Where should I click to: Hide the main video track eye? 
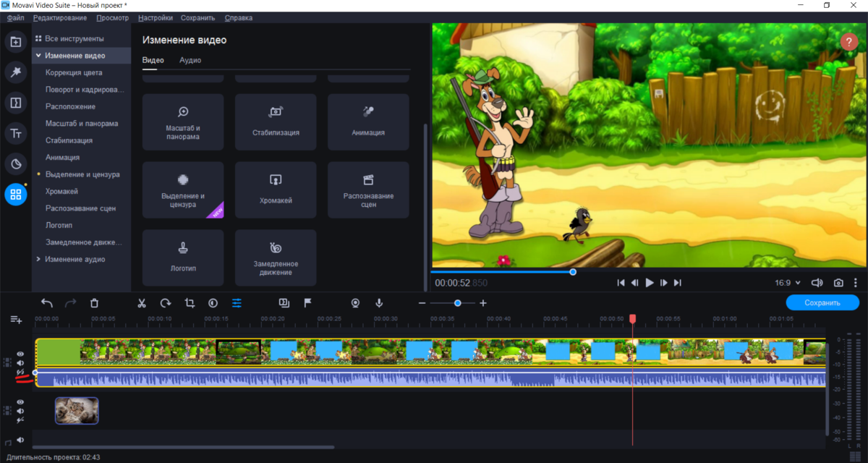point(20,354)
